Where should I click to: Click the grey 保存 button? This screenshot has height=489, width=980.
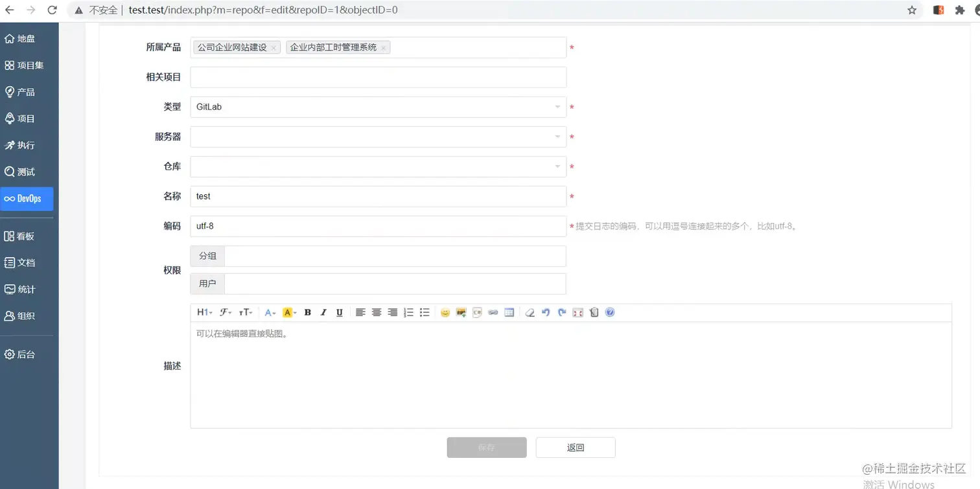[x=487, y=448]
